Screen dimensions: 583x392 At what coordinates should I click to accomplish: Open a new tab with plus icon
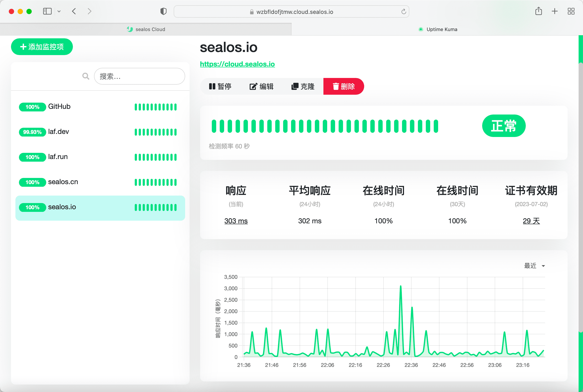(555, 11)
